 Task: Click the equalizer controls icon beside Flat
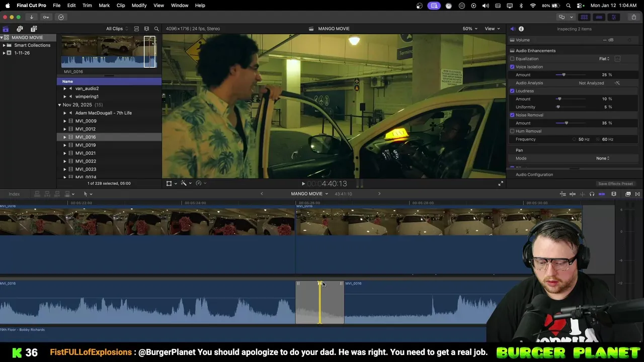pos(617,59)
